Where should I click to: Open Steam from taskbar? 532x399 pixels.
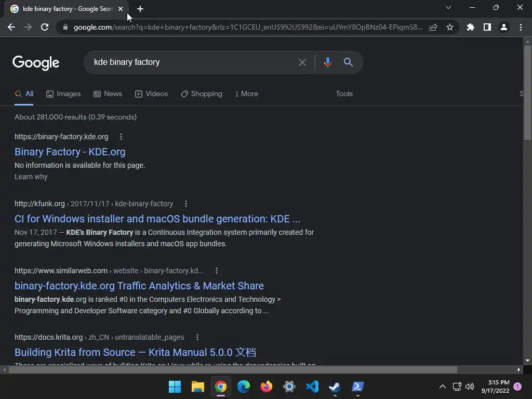[335, 387]
